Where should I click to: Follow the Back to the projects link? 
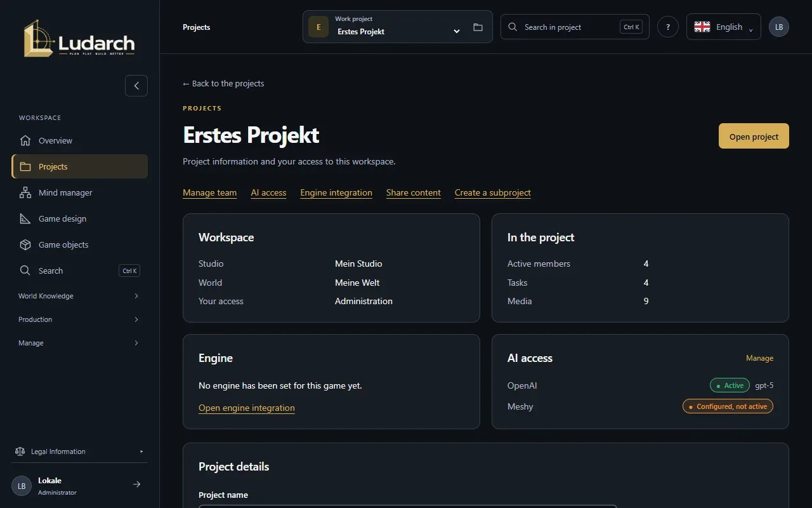(223, 83)
